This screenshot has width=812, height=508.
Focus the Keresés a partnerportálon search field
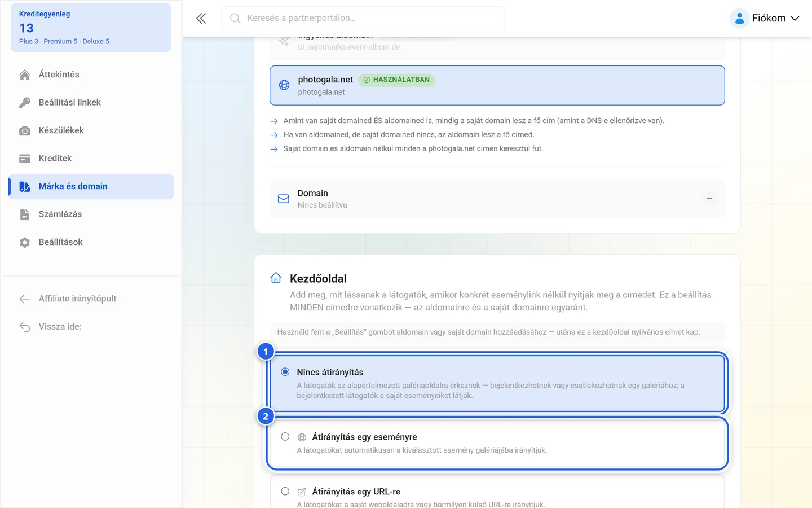[x=364, y=19]
